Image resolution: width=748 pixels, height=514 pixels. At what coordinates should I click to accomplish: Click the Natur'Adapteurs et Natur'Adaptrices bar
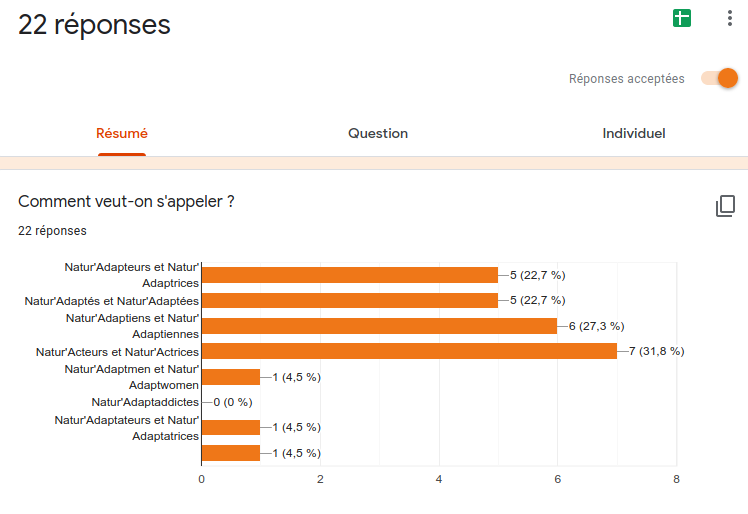(350, 275)
